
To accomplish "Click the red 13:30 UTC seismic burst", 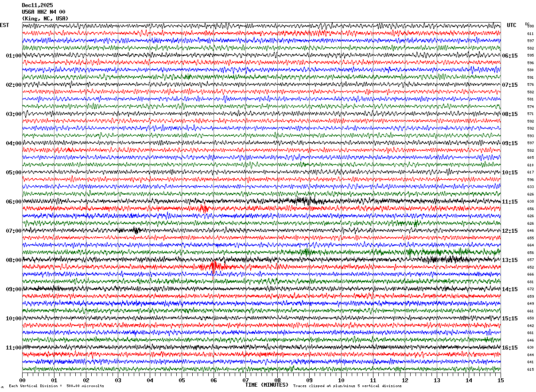I will point(215,267).
